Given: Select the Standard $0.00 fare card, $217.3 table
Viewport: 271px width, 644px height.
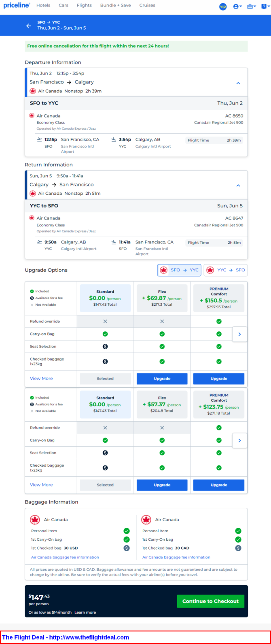Looking at the screenshot, I should click(x=105, y=298).
